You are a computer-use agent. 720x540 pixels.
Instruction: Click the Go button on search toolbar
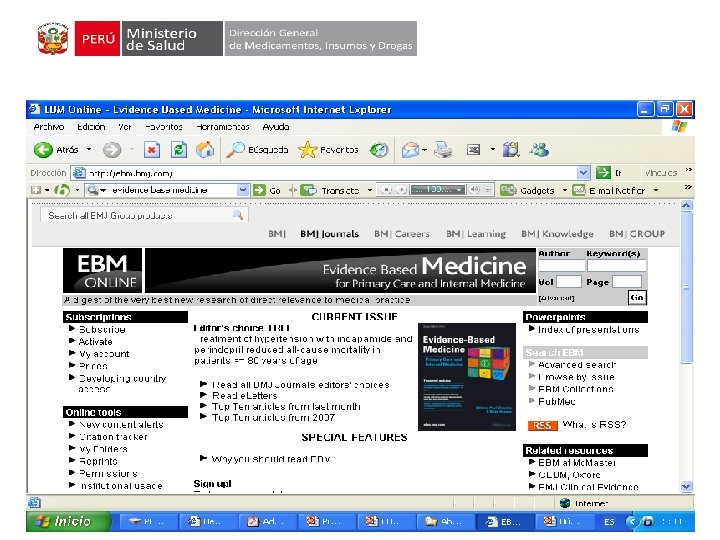tap(267, 190)
